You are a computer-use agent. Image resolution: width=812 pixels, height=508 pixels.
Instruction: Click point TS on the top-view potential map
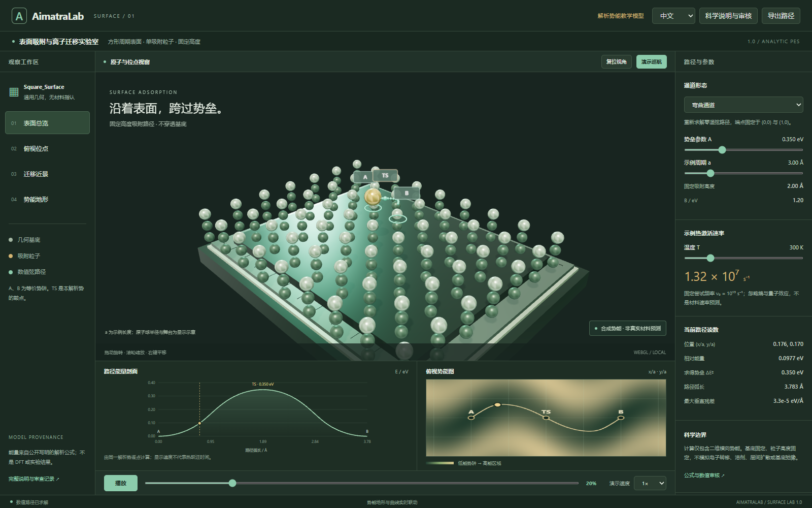pyautogui.click(x=546, y=418)
